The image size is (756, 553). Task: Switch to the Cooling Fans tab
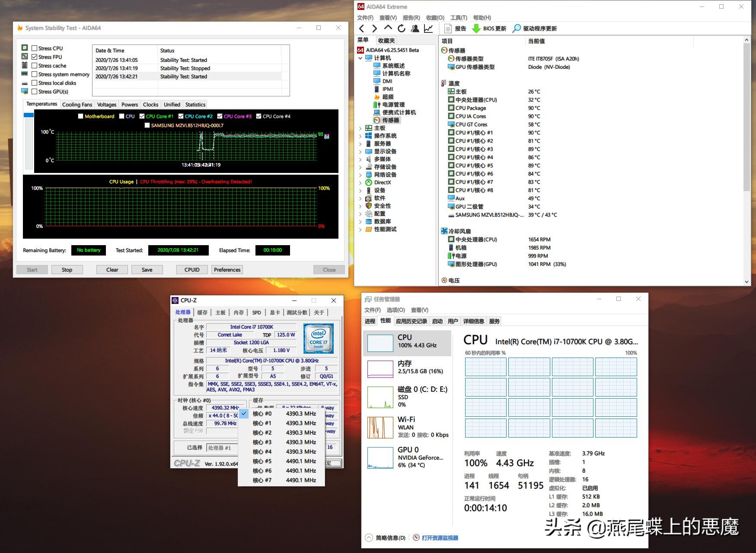pos(77,105)
